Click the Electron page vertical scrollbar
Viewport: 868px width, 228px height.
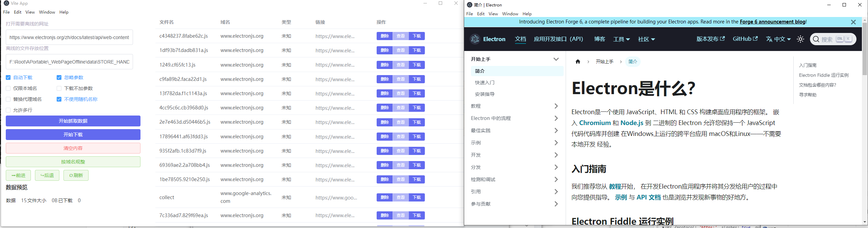click(865, 49)
